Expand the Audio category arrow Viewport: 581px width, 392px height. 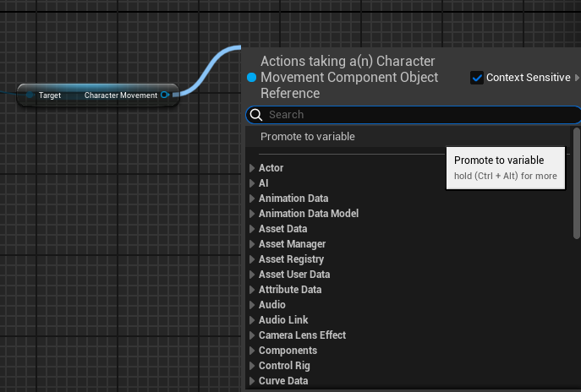(252, 305)
